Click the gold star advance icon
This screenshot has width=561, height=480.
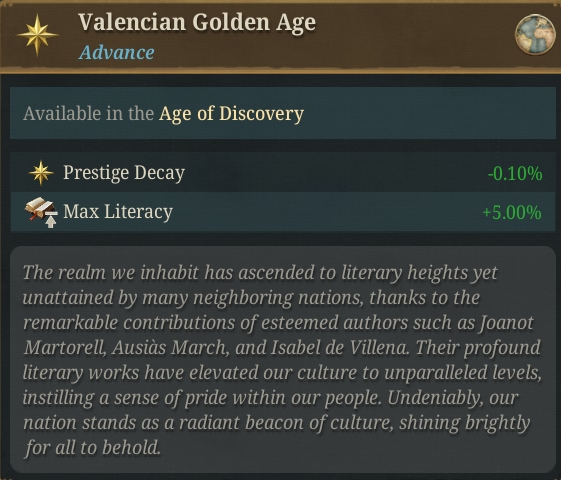[37, 35]
